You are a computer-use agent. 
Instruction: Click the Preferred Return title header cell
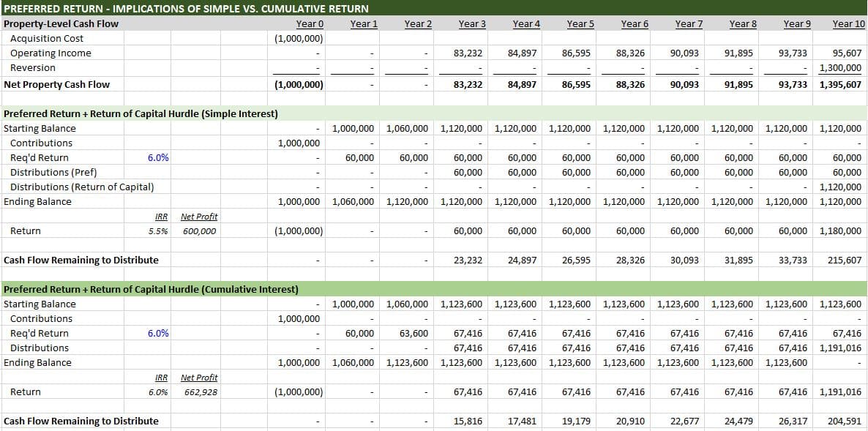pos(187,9)
